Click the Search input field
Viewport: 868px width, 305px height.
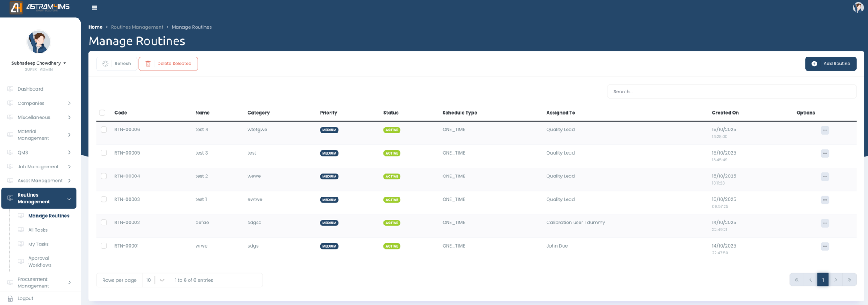pos(731,92)
